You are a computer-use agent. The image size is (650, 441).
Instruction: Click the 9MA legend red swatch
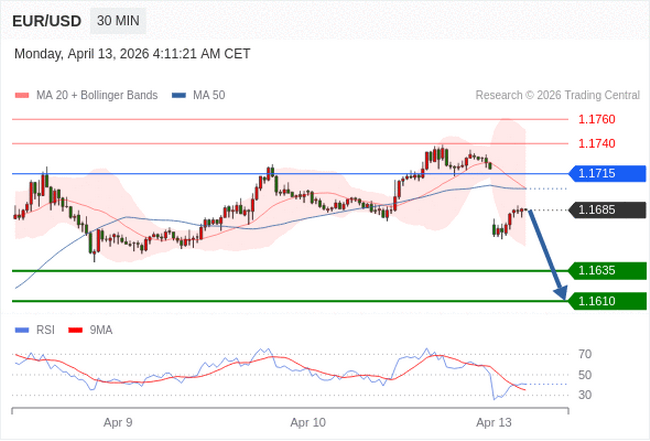(x=75, y=330)
